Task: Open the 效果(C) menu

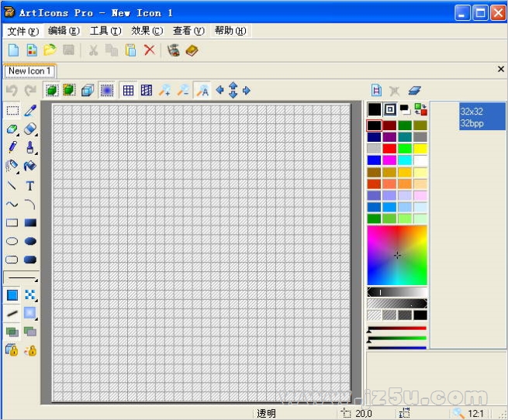Action: tap(147, 31)
